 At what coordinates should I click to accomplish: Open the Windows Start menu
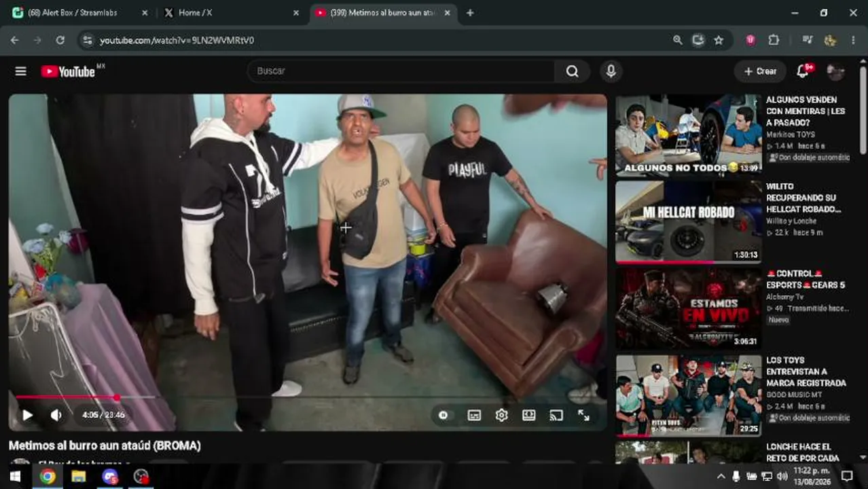pos(16,476)
